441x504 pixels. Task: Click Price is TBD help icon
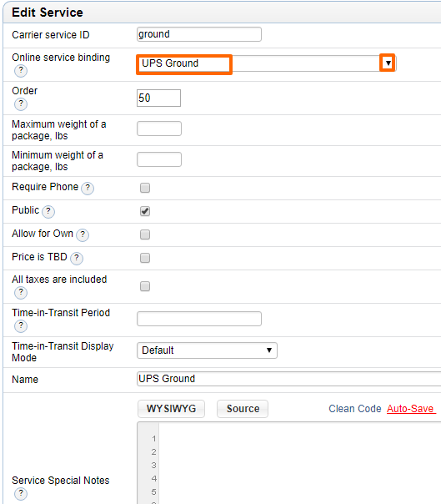pyautogui.click(x=77, y=258)
